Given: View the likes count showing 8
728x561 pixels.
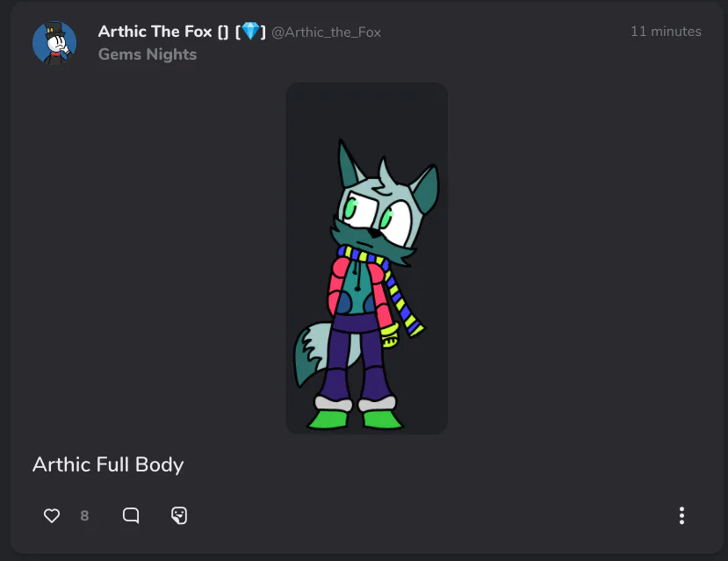Looking at the screenshot, I should tap(84, 515).
